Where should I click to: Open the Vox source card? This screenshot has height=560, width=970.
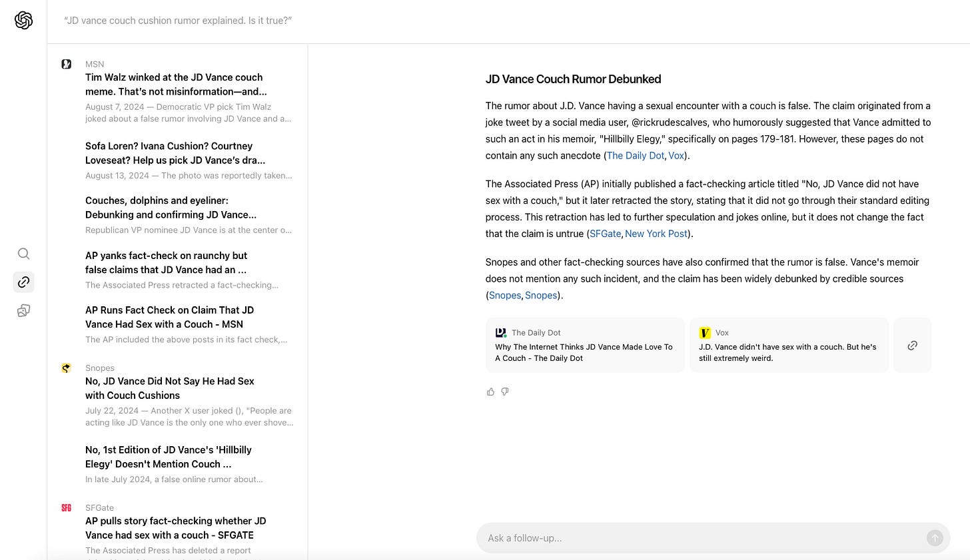click(x=789, y=345)
